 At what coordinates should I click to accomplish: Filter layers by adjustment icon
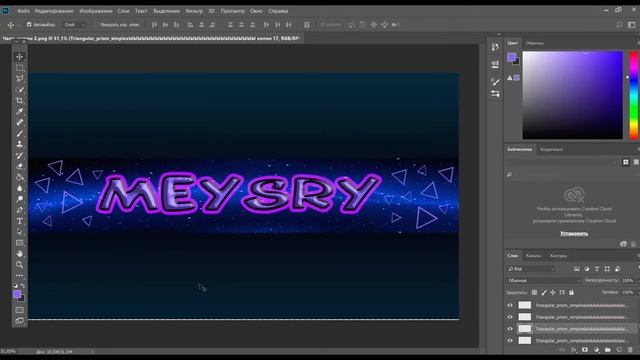click(x=587, y=269)
